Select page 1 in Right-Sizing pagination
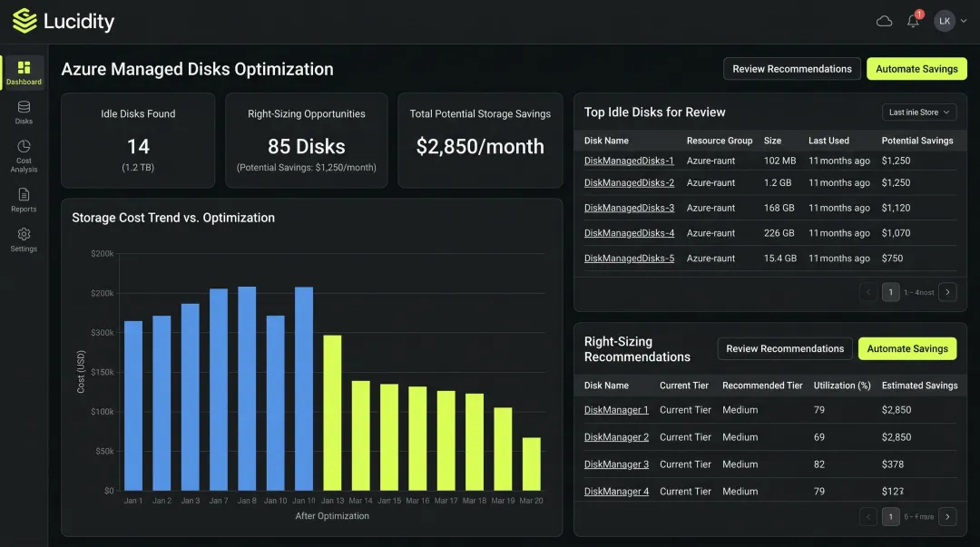Screen dimensions: 980x547 891,516
